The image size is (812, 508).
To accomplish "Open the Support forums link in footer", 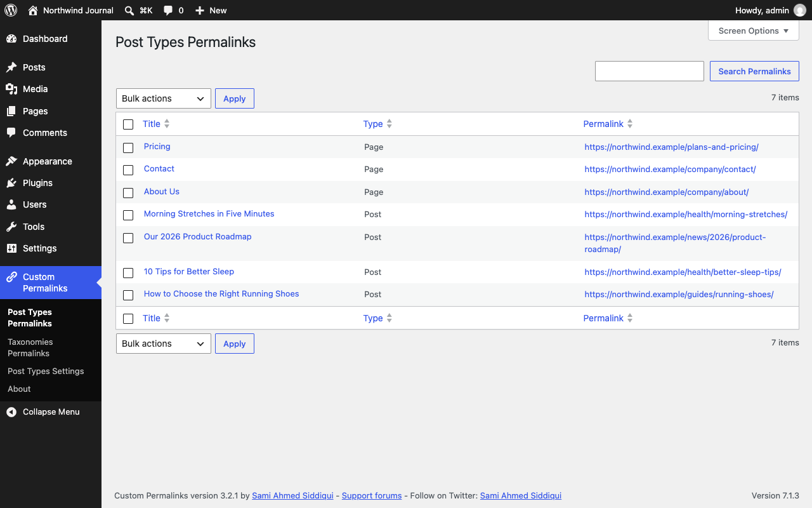I will point(372,495).
